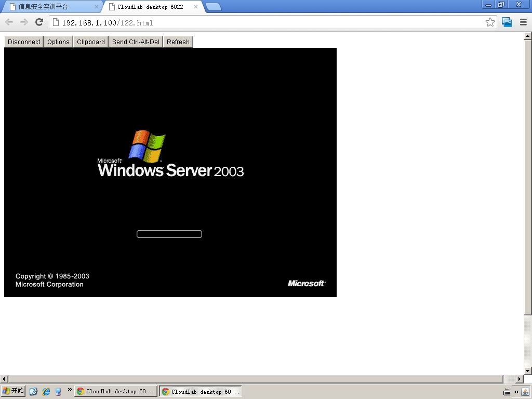The width and height of the screenshot is (532, 399).
Task: Open the 开始 Start menu
Action: tap(13, 391)
